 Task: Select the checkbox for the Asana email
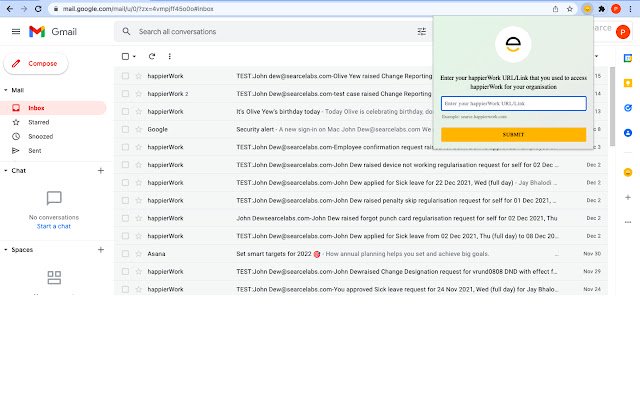[125, 254]
